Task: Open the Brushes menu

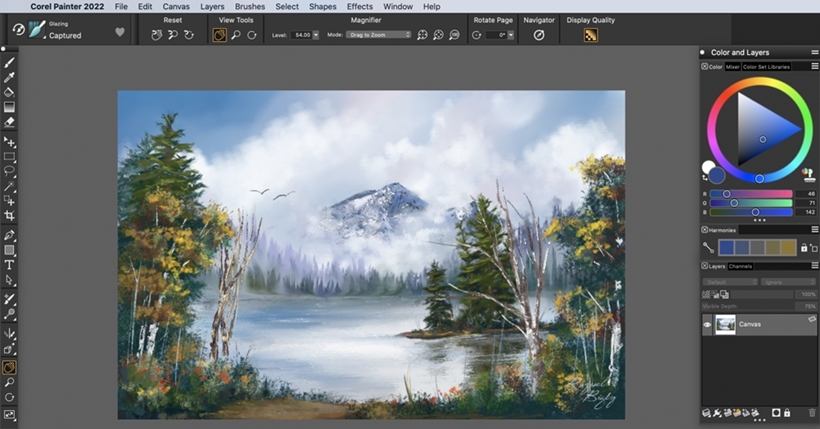Action: pos(249,6)
